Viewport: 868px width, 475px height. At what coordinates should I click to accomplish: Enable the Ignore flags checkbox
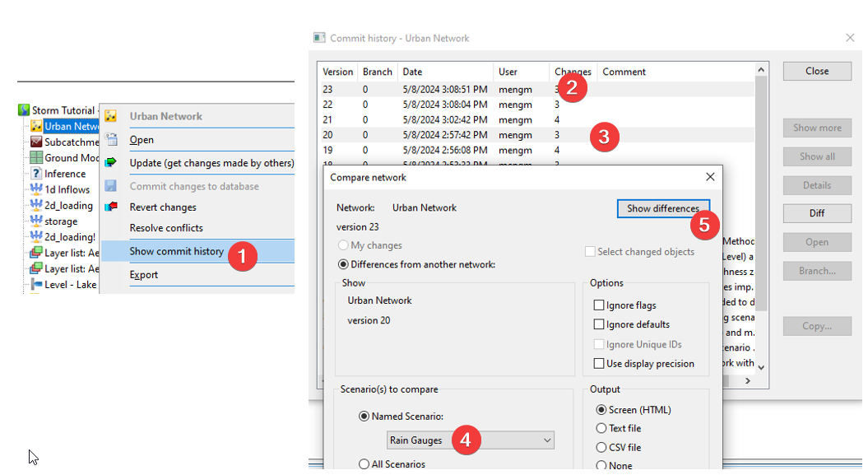(x=599, y=305)
